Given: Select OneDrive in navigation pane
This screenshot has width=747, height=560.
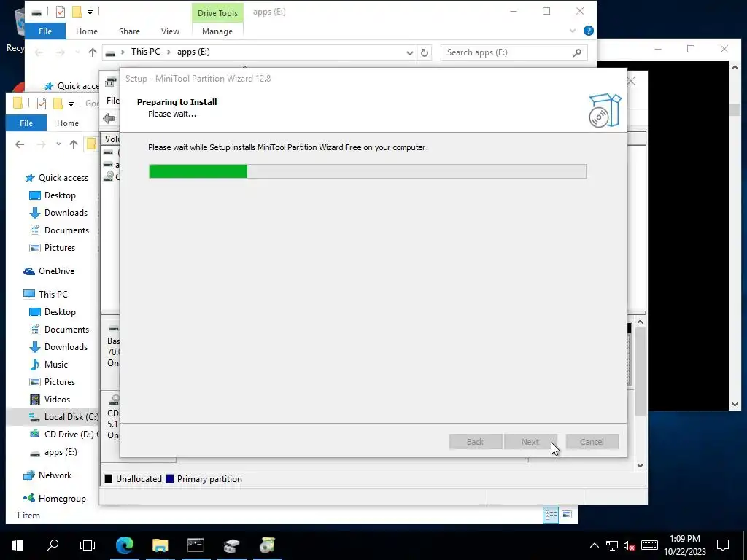Looking at the screenshot, I should pos(56,271).
